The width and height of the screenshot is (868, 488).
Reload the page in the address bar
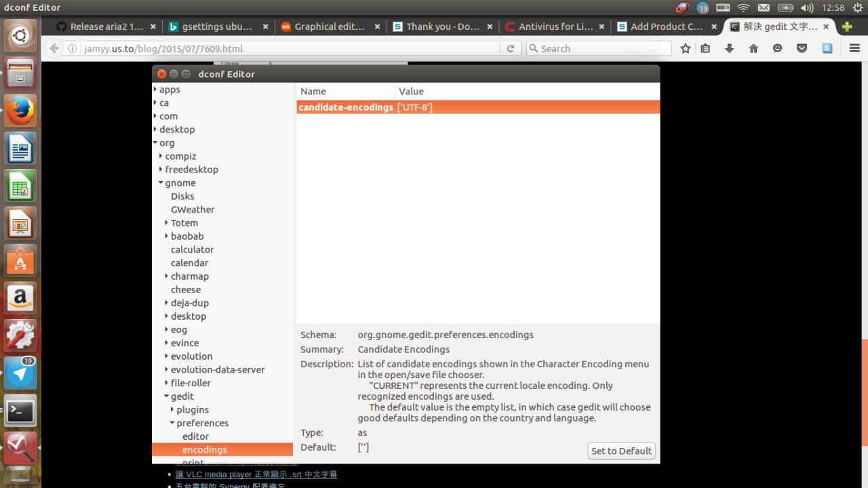[511, 48]
